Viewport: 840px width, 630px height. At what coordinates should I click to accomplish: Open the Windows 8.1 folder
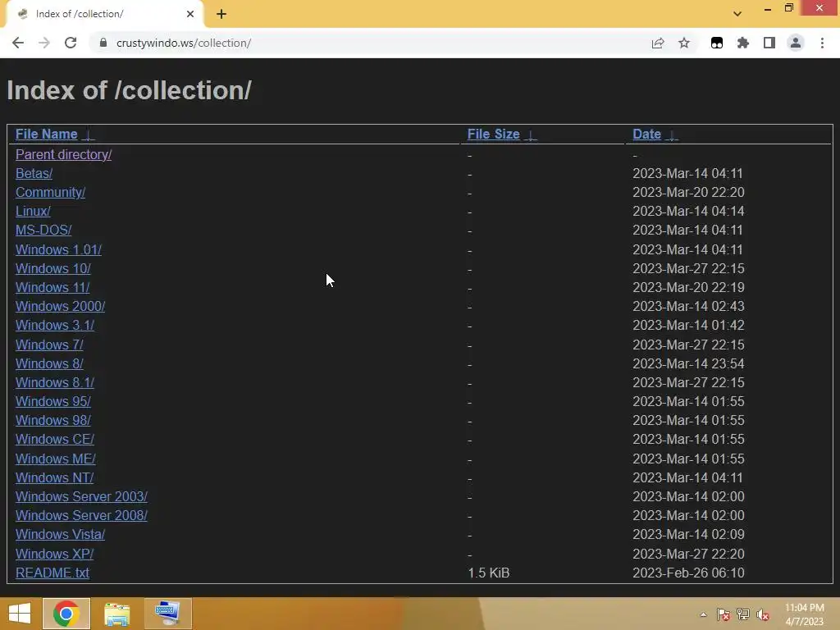[55, 382]
